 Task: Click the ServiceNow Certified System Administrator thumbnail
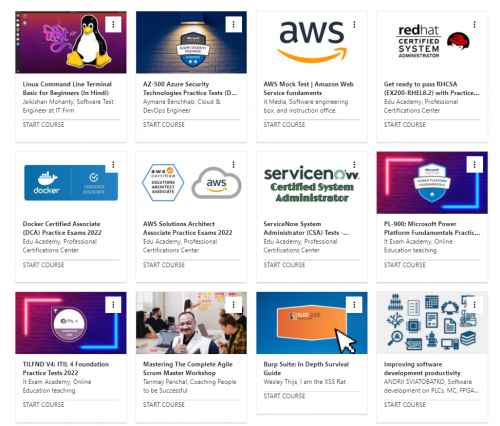click(x=312, y=183)
